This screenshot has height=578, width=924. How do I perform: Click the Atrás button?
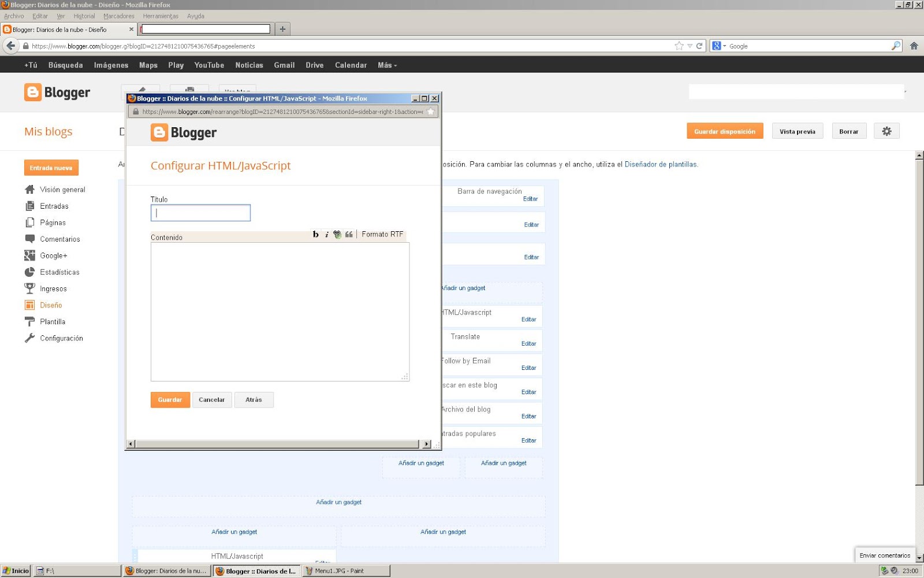[x=254, y=400]
